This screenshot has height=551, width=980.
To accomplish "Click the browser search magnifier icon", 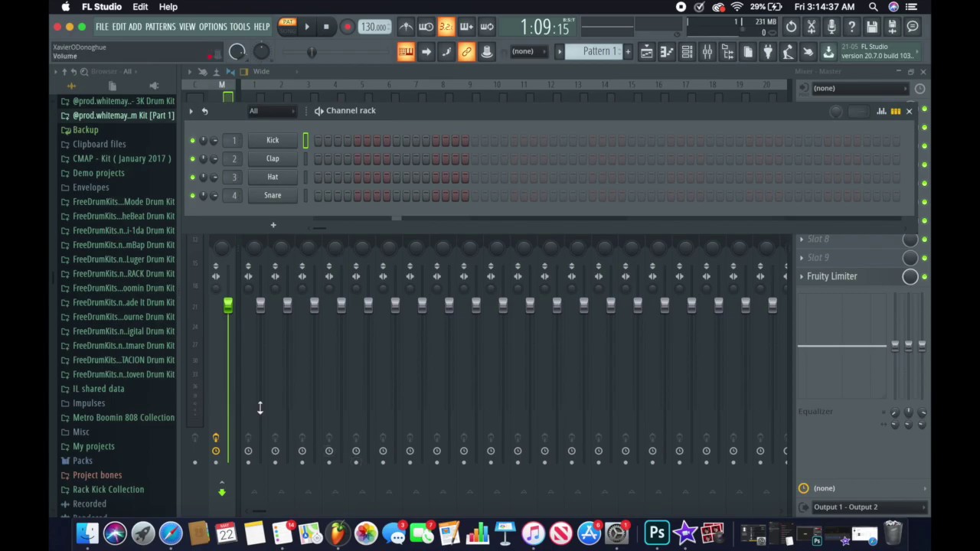I will (84, 72).
